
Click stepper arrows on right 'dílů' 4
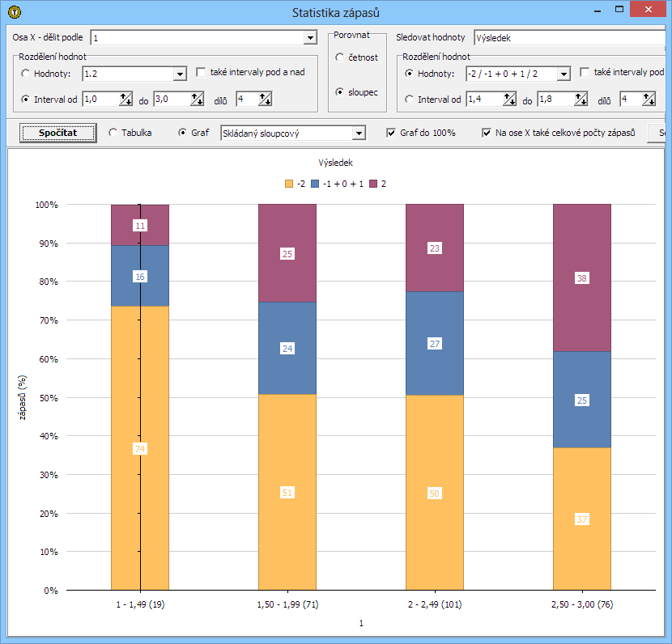point(649,100)
